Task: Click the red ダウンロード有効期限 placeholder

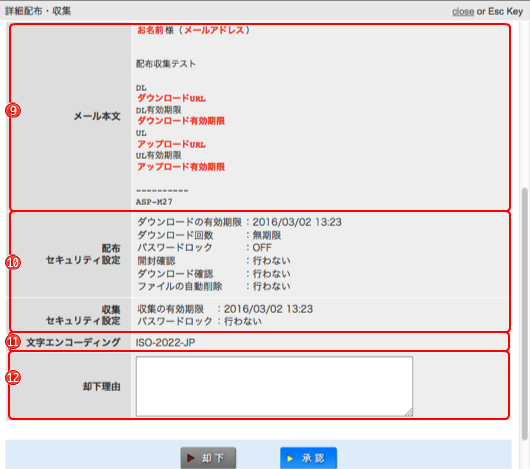Action: [181, 121]
